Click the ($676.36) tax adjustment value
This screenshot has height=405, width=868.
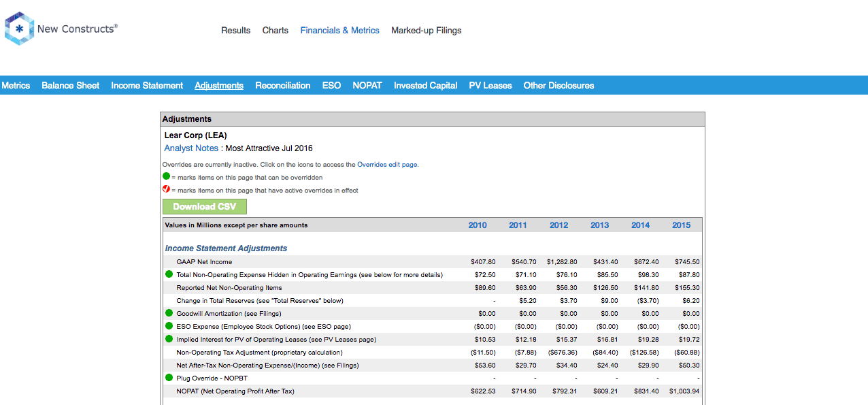click(563, 353)
